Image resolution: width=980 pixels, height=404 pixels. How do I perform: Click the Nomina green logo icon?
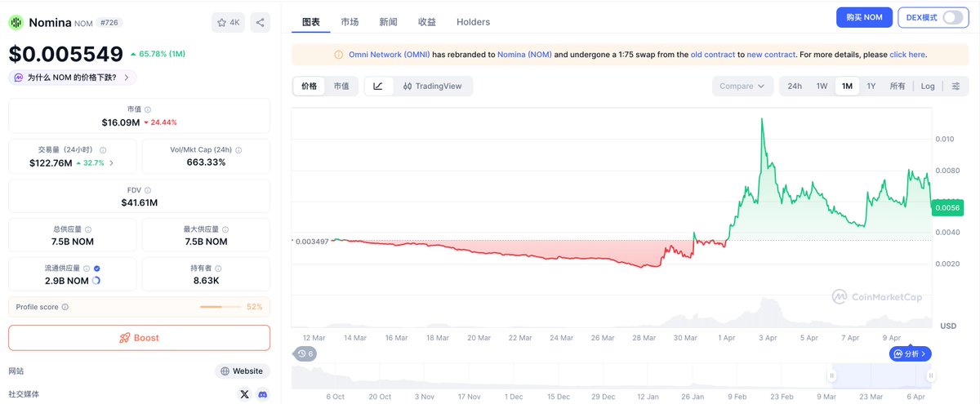tap(16, 23)
